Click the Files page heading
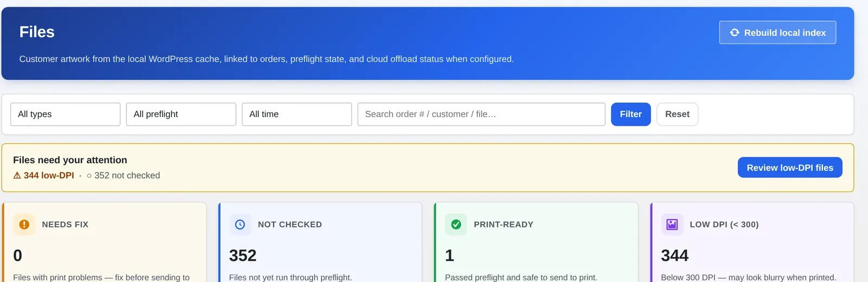The height and width of the screenshot is (282, 868). tap(37, 32)
